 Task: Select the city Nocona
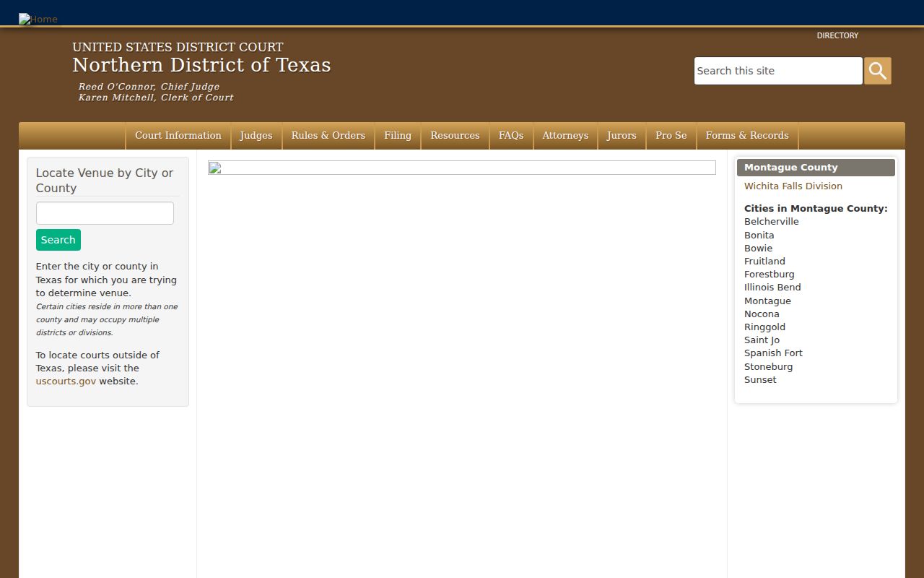[762, 314]
